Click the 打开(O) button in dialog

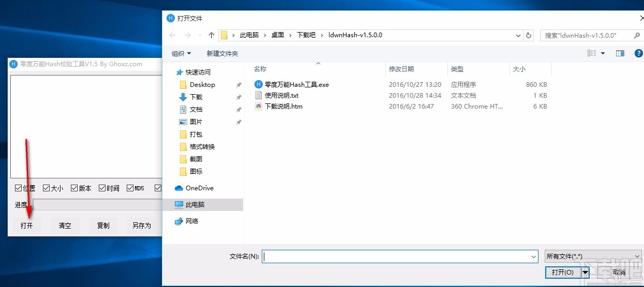tap(563, 272)
